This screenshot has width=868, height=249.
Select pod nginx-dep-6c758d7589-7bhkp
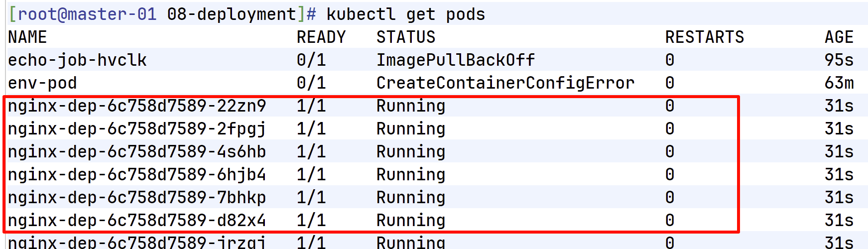click(137, 197)
